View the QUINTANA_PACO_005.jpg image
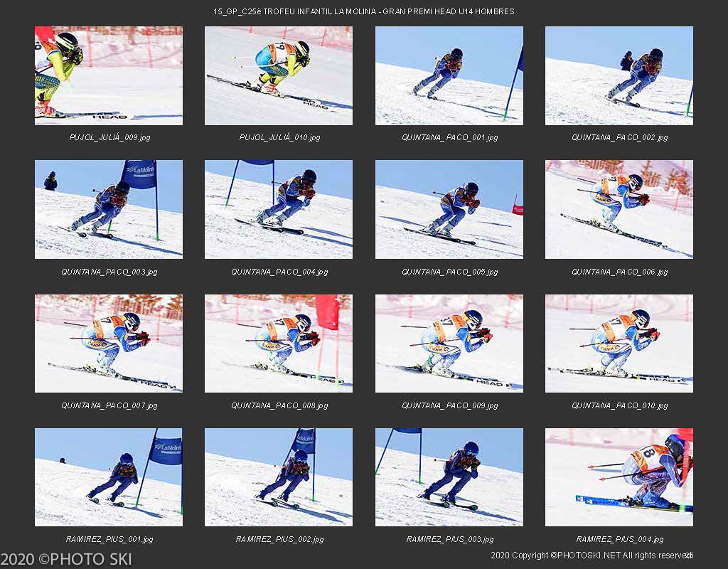 point(449,210)
